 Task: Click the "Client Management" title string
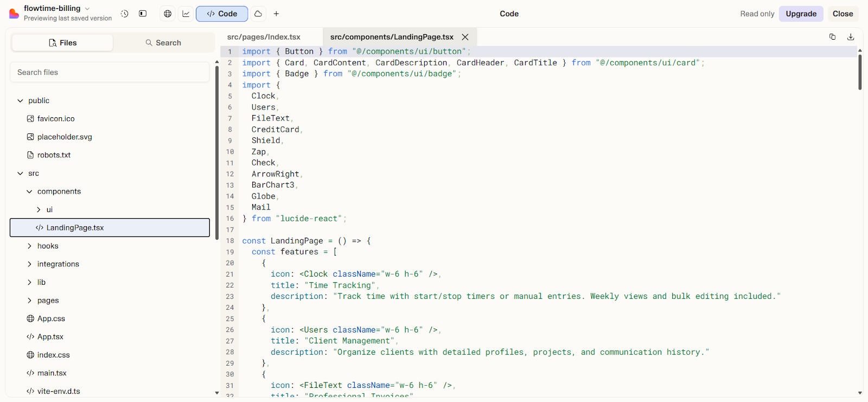tap(349, 341)
